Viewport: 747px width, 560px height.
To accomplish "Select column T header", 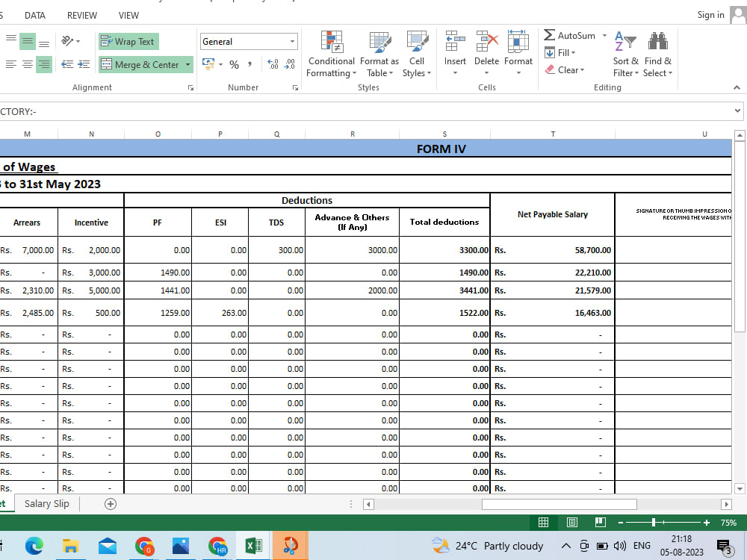I will (553, 134).
